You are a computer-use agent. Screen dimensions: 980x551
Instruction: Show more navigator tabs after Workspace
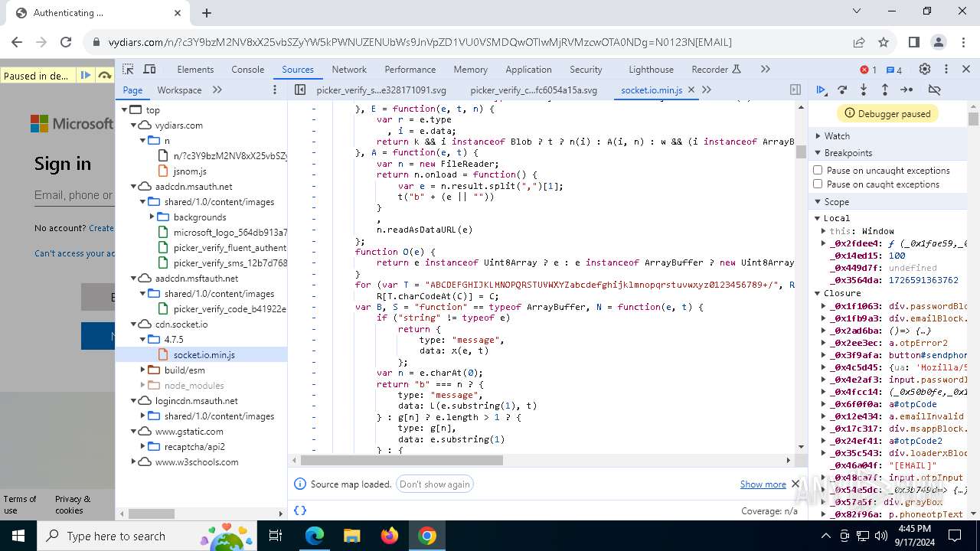pos(217,90)
